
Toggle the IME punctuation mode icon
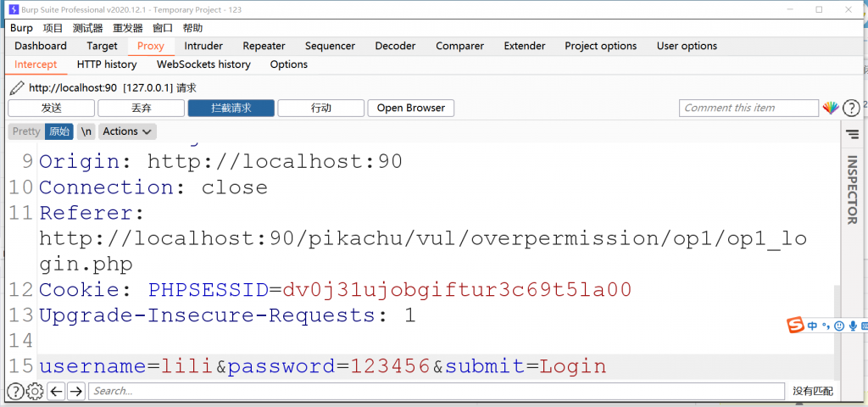(826, 326)
